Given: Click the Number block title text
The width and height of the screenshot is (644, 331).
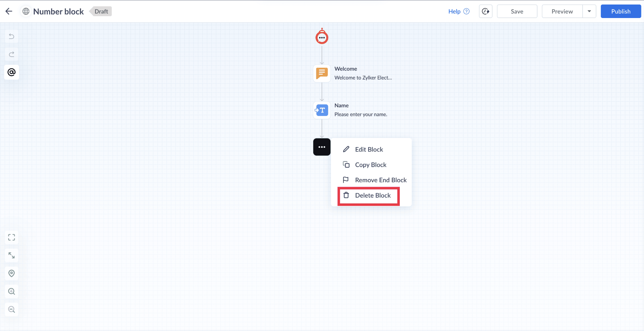Looking at the screenshot, I should pyautogui.click(x=59, y=12).
